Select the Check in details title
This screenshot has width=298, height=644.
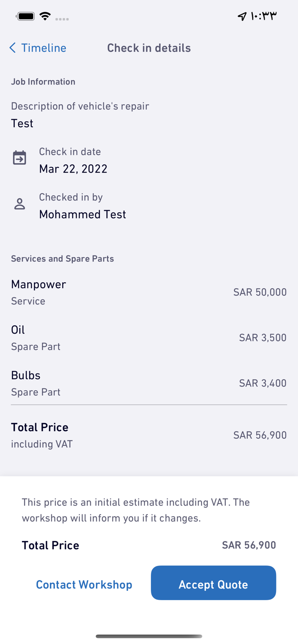tap(149, 48)
